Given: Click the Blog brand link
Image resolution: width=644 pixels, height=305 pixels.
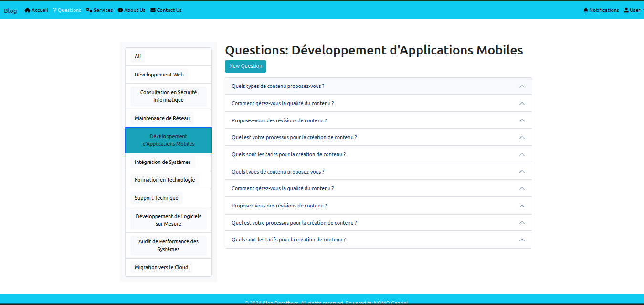Looking at the screenshot, I should [x=10, y=11].
